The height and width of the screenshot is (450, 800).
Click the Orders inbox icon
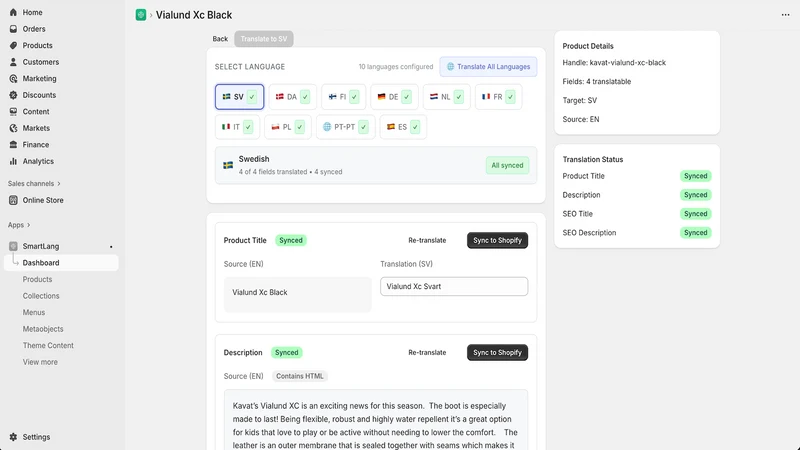pyautogui.click(x=13, y=29)
